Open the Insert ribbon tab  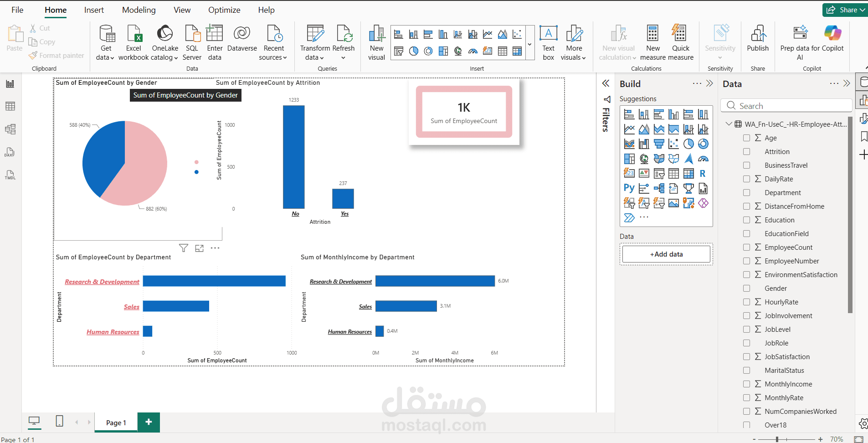[x=94, y=10]
